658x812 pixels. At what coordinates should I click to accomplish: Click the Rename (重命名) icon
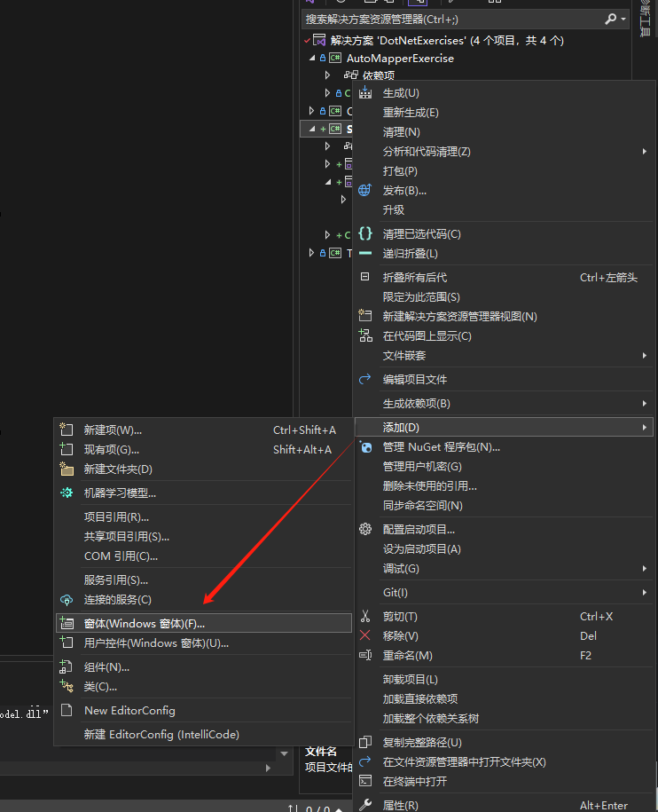[x=365, y=655]
